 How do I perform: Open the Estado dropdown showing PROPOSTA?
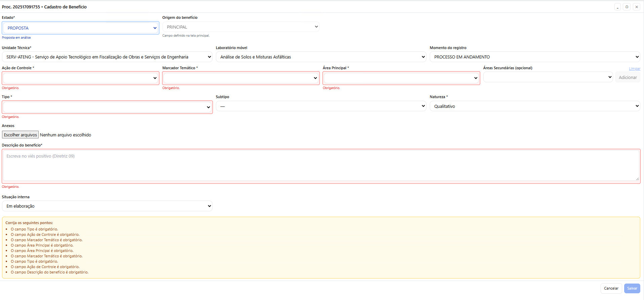(80, 28)
